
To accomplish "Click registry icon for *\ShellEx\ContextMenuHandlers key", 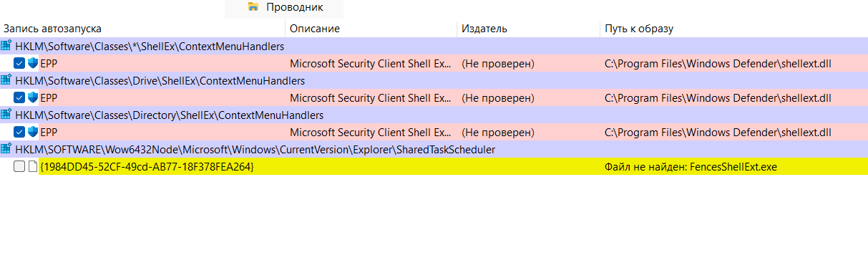I will (x=6, y=46).
